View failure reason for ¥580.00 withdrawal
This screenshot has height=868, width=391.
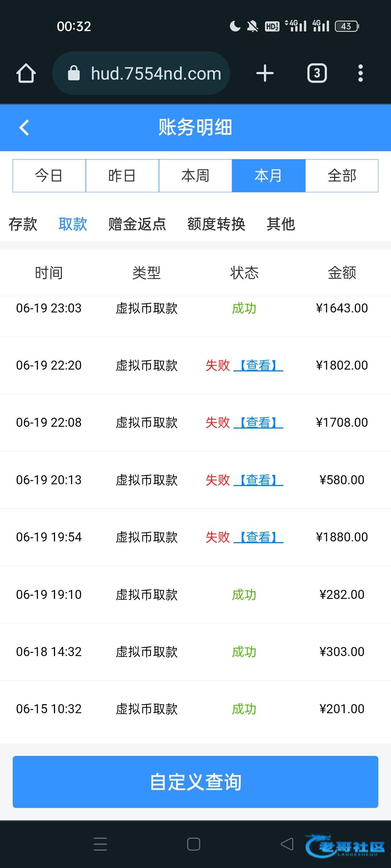(x=258, y=480)
